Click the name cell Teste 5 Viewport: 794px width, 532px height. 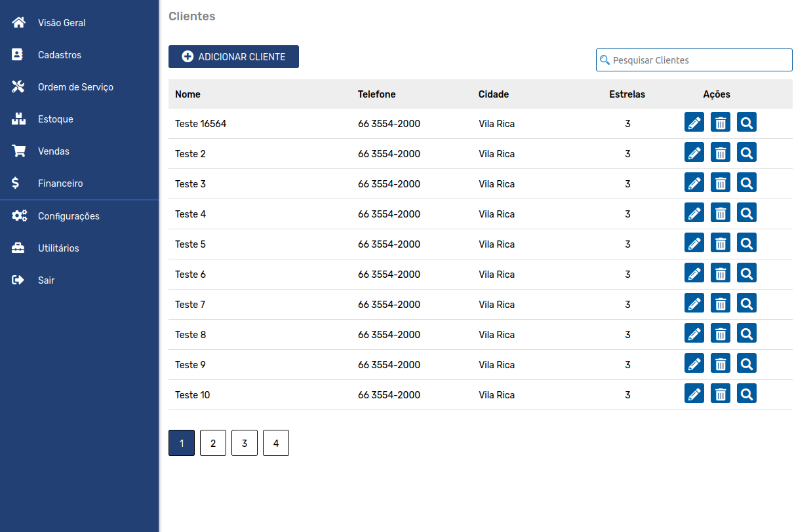(x=191, y=244)
